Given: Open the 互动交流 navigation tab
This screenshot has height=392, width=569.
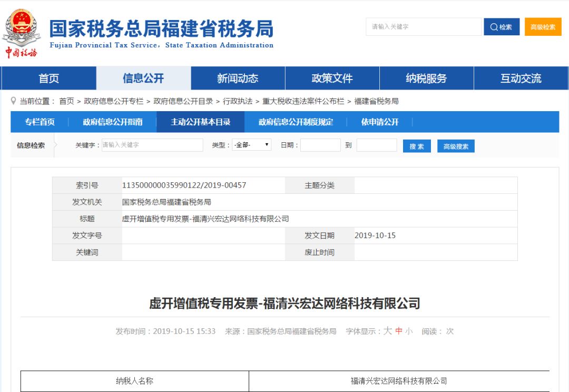Looking at the screenshot, I should coord(521,78).
